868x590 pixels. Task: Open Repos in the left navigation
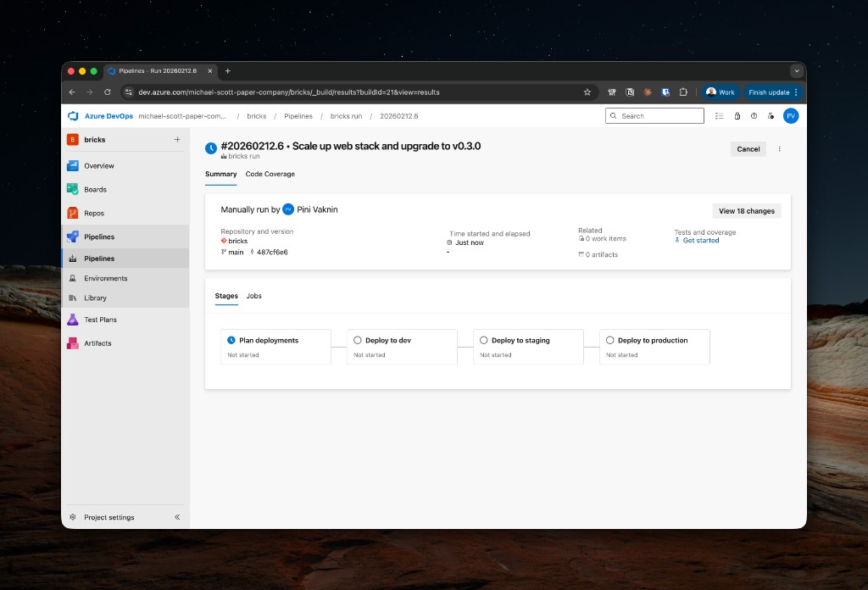tap(93, 214)
